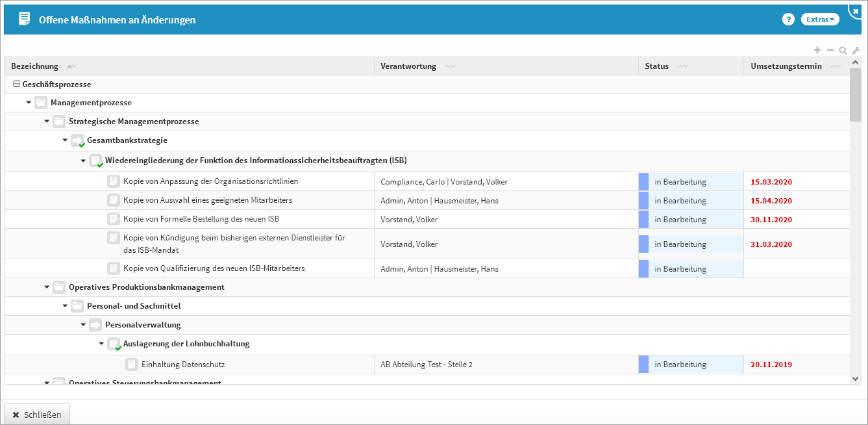The height and width of the screenshot is (425, 868).
Task: Open Kopie von Formelle Bestellung des neuen ISB
Action: point(201,219)
